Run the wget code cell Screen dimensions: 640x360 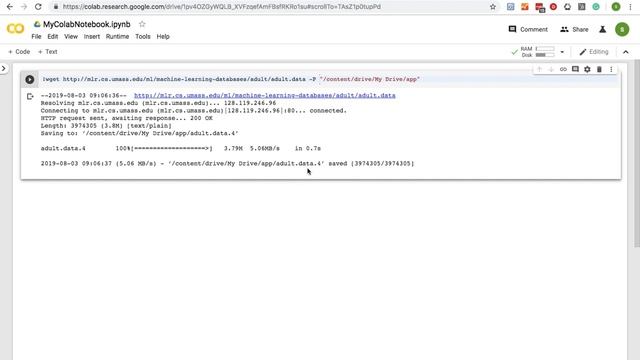30,79
